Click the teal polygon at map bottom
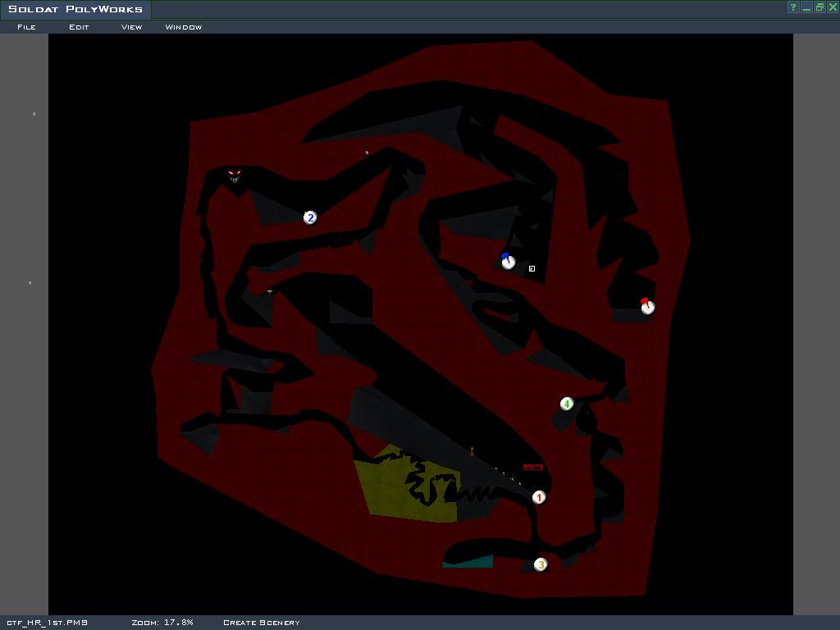The width and height of the screenshot is (840, 630). coord(468,562)
